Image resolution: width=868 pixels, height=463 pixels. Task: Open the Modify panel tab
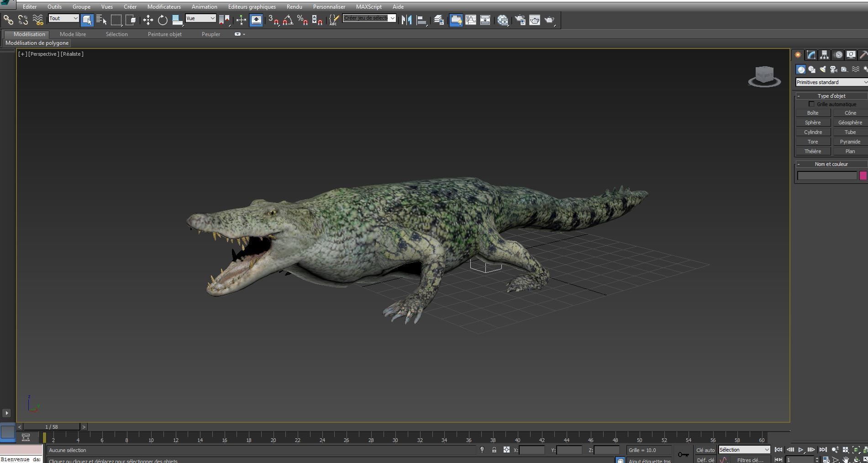(811, 55)
